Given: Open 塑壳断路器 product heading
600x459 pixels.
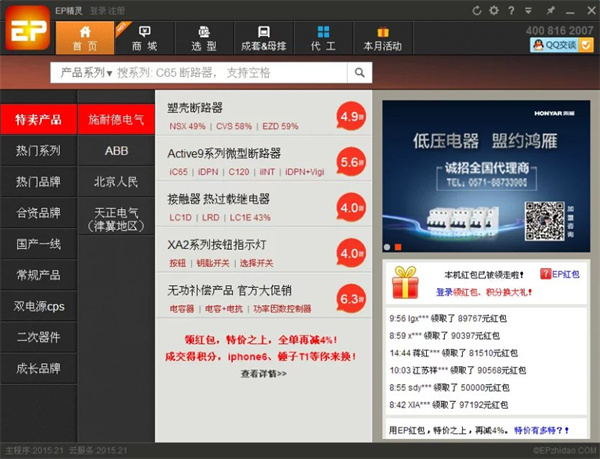Looking at the screenshot, I should [x=195, y=108].
